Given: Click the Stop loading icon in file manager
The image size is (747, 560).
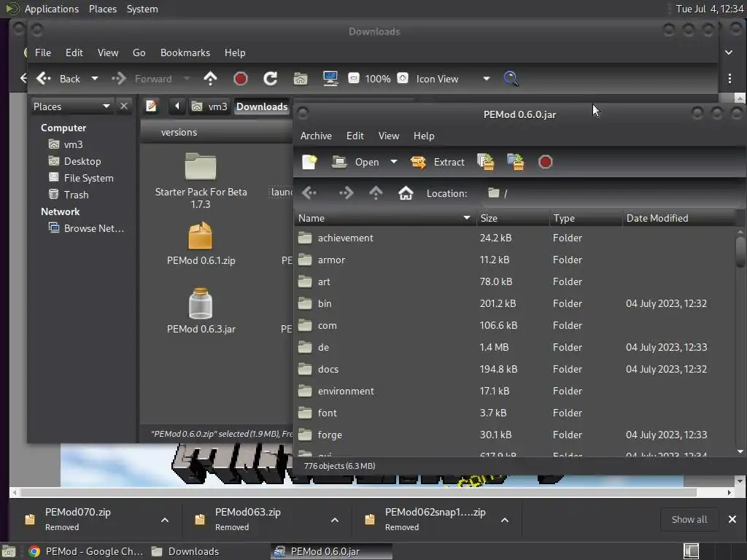Looking at the screenshot, I should tap(241, 79).
